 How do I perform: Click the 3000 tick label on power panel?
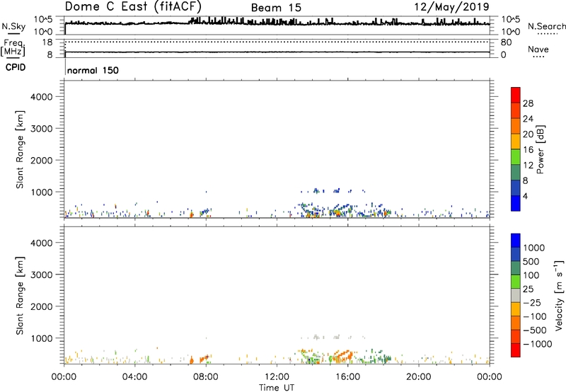click(42, 129)
